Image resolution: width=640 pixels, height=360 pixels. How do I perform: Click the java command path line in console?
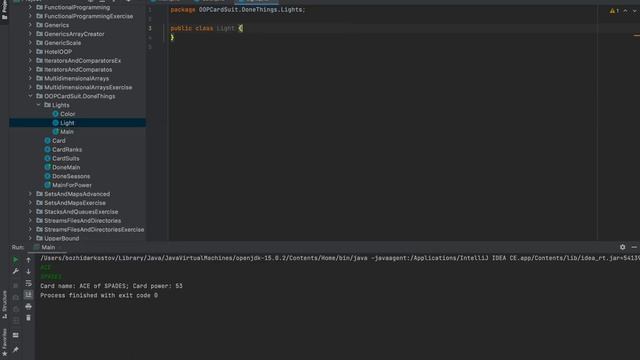click(x=340, y=258)
